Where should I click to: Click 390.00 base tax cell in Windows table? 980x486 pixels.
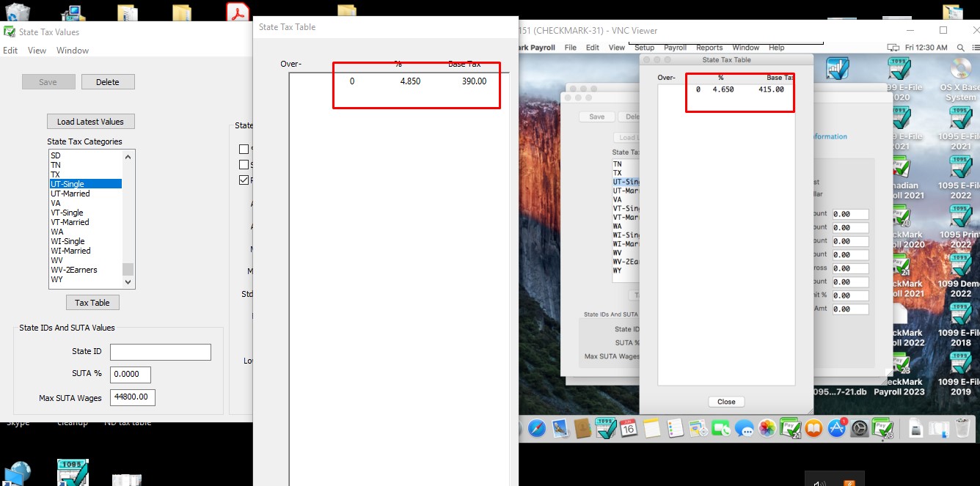(474, 81)
